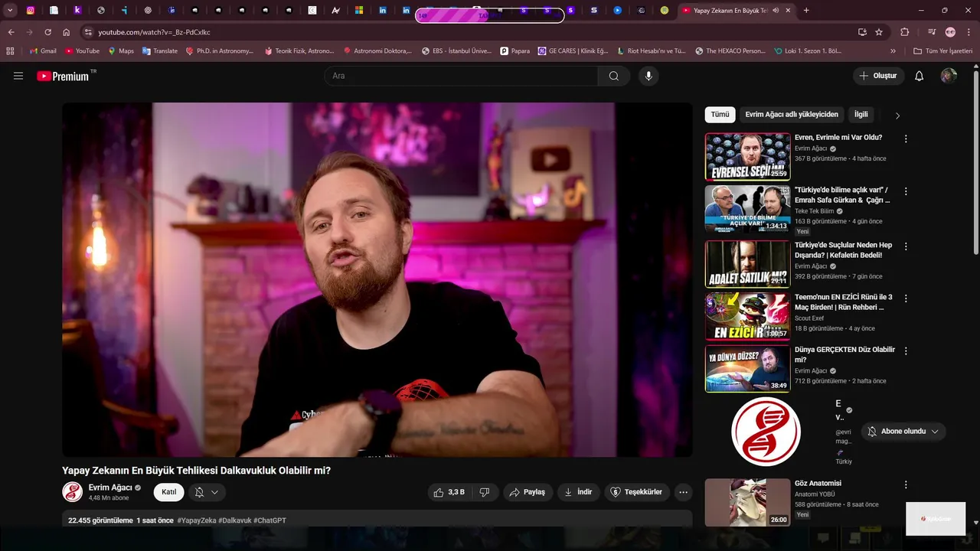Viewport: 980px width, 551px height.
Task: Click the Oluştur create button
Action: 878,76
